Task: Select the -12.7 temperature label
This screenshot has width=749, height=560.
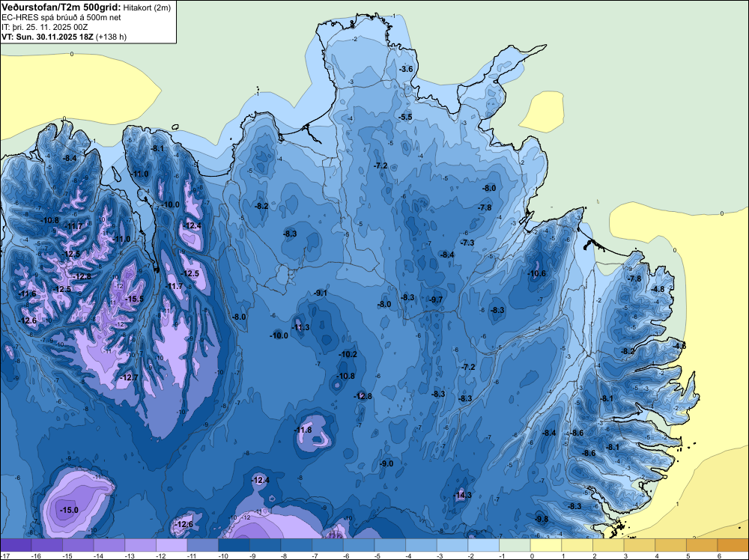Action: coord(129,377)
